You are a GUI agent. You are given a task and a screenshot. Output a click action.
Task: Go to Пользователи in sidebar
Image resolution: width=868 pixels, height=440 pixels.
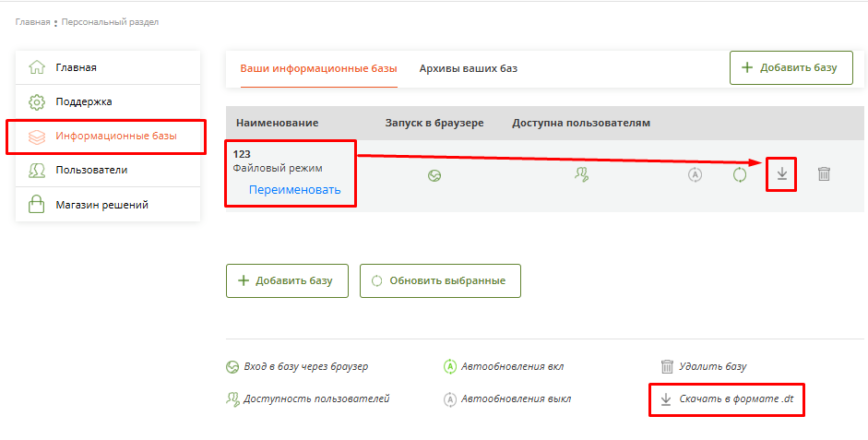(x=91, y=170)
